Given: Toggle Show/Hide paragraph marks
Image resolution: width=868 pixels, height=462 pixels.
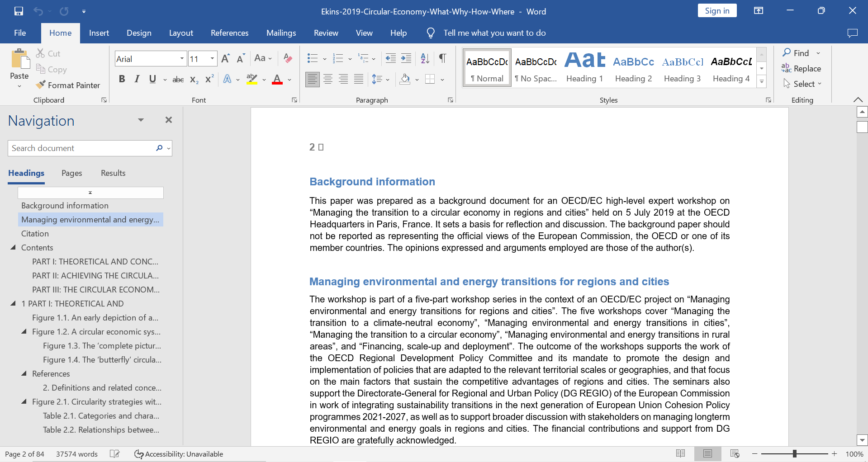Looking at the screenshot, I should [x=443, y=58].
